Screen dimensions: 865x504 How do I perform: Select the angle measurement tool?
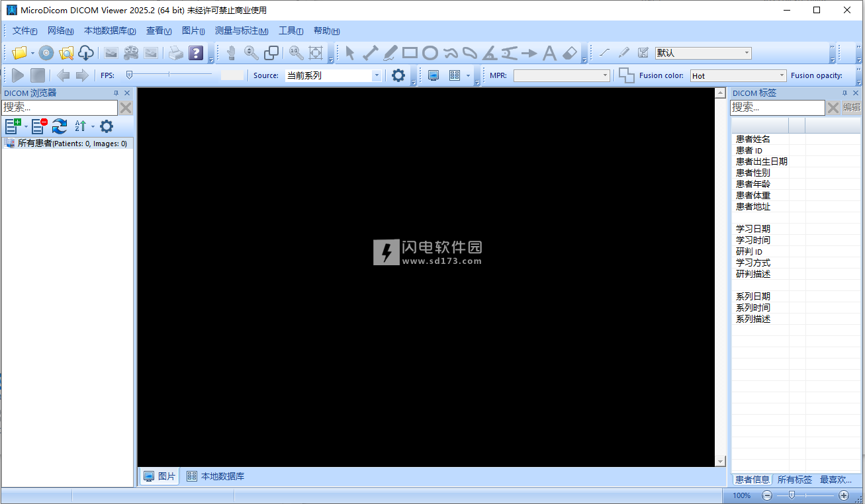point(490,53)
